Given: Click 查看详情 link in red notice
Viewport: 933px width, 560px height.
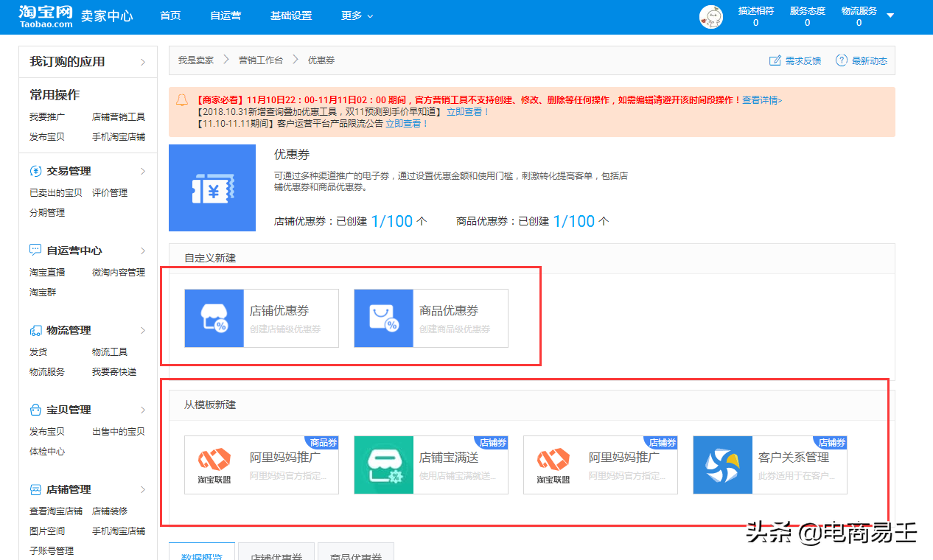Looking at the screenshot, I should pyautogui.click(x=762, y=100).
